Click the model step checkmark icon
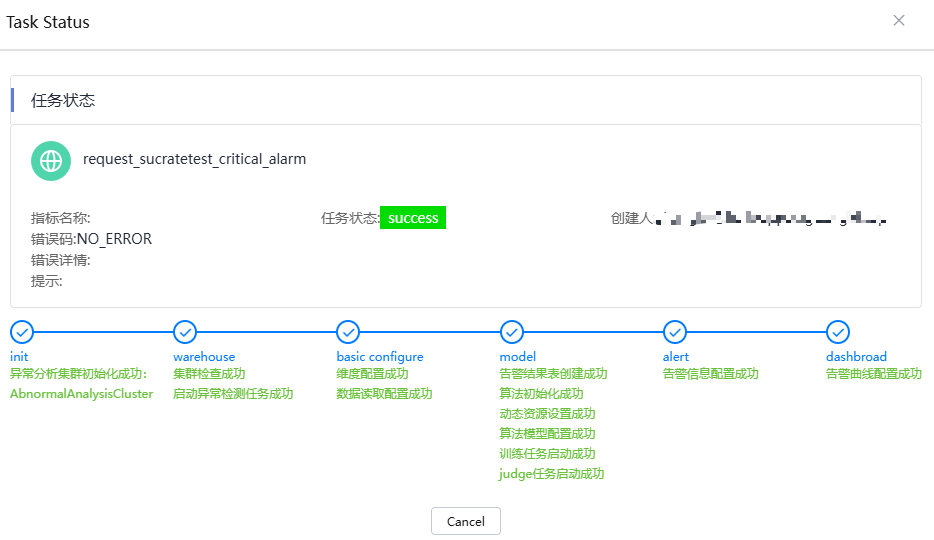Screen dimensions: 934x540 point(511,332)
